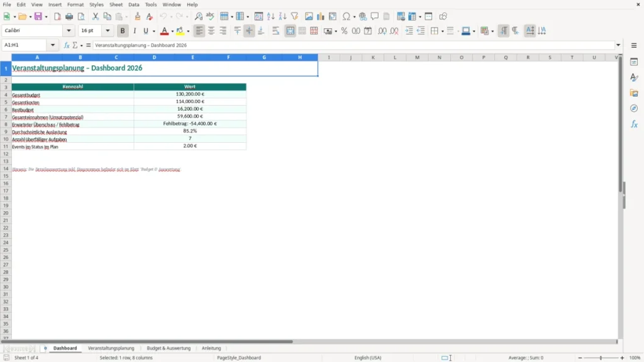Toggle Wrap Text
This screenshot has height=362, width=644.
coord(275,31)
